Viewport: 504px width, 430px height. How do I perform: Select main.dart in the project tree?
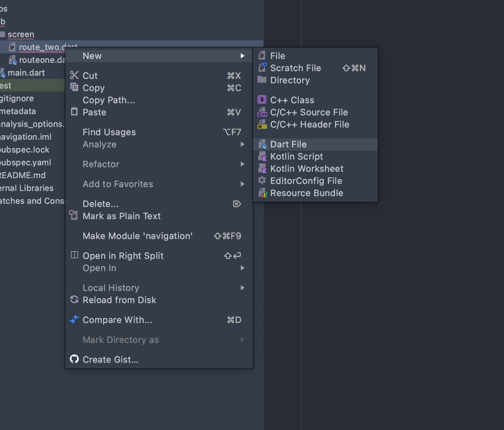[x=26, y=73]
